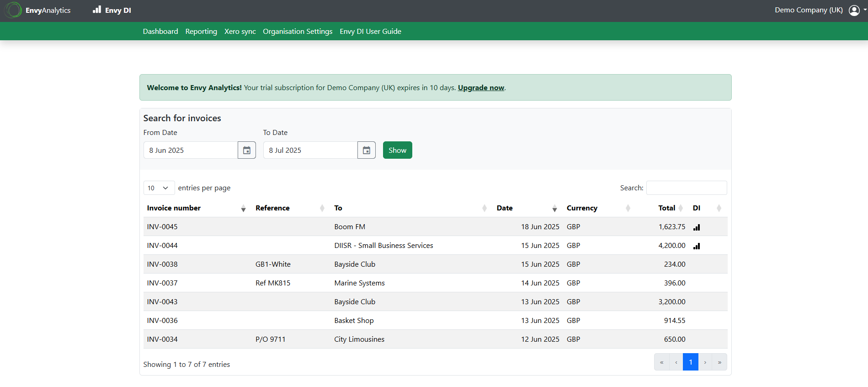Open the Envy DI User Guide
Screen dimensions: 868x387
[370, 31]
